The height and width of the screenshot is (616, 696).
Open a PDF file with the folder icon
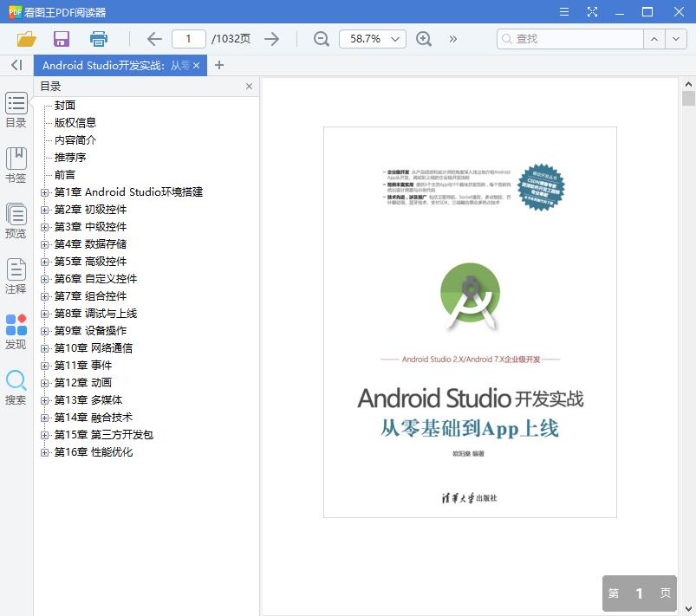click(26, 39)
